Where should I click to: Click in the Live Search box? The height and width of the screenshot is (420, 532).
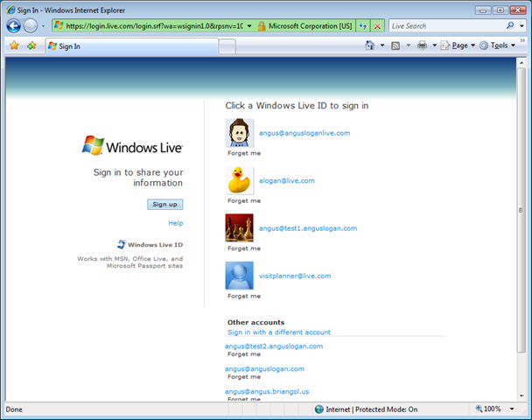tap(446, 25)
